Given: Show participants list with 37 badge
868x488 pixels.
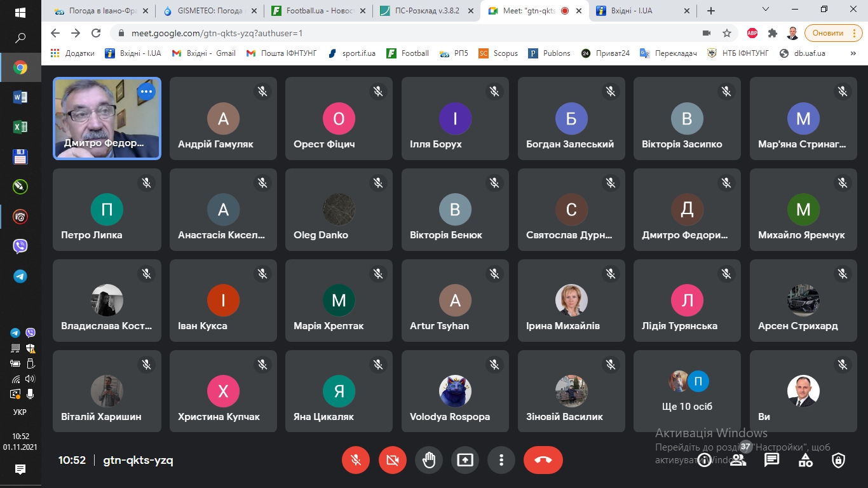Looking at the screenshot, I should point(738,460).
